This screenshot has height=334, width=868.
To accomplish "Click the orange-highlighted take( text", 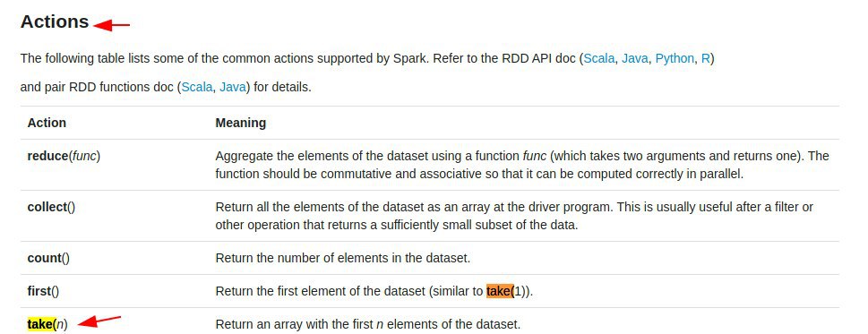I will [501, 291].
